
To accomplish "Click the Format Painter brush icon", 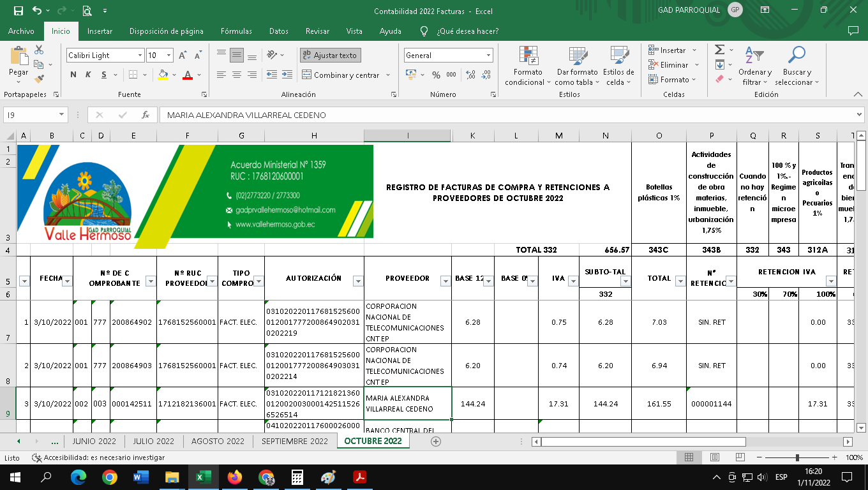I will click(x=39, y=79).
